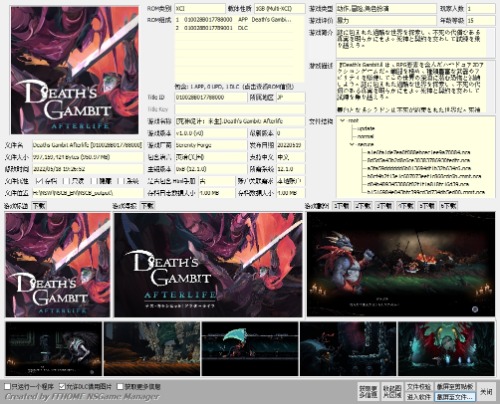This screenshot has height=404, width=500.
Task: Click the 5下载 screenshot download button
Action: 427,206
